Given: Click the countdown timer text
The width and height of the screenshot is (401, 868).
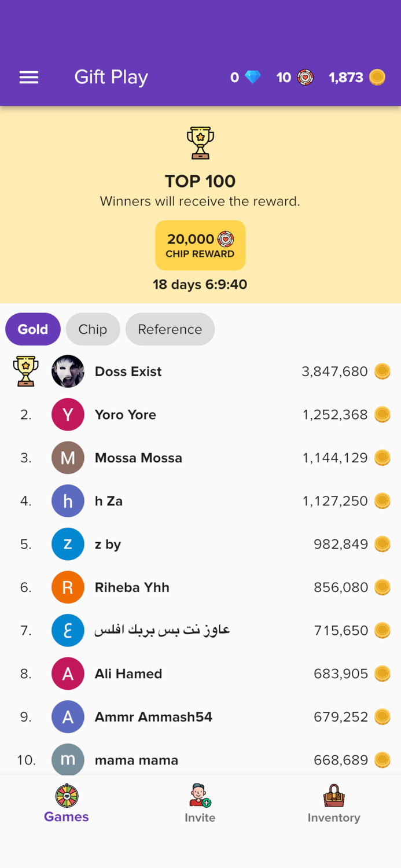Looking at the screenshot, I should (x=200, y=285).
